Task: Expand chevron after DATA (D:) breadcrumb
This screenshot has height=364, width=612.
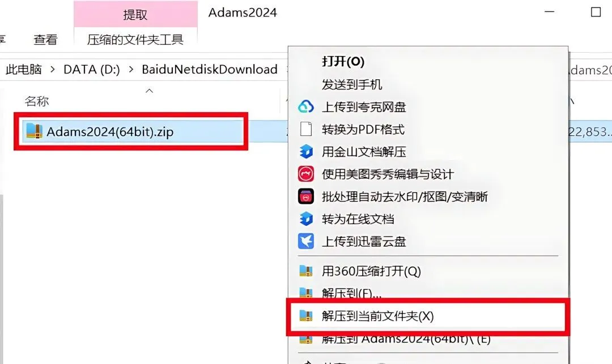Action: tap(131, 70)
